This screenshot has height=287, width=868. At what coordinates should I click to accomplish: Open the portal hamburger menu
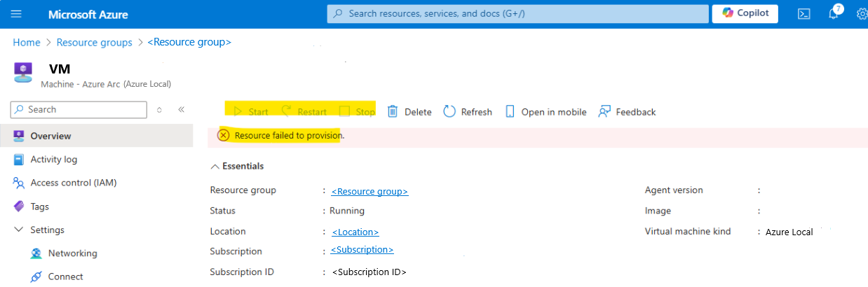17,14
